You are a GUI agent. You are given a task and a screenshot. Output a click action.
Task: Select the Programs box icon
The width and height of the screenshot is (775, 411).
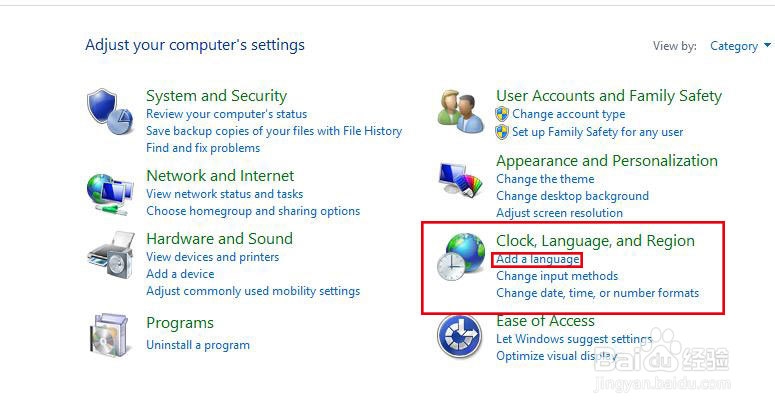pos(110,335)
